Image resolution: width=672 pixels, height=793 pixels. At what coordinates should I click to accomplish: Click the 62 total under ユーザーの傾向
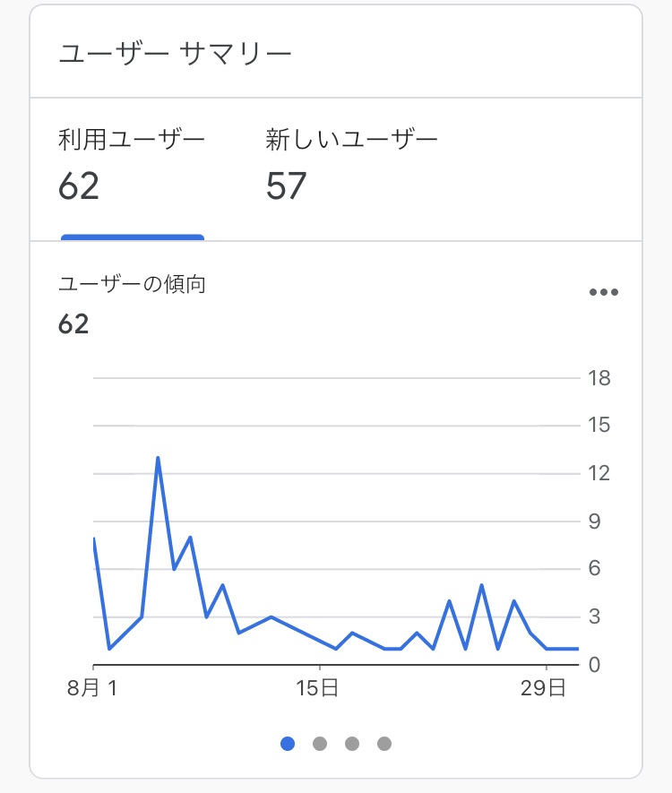pos(73,323)
